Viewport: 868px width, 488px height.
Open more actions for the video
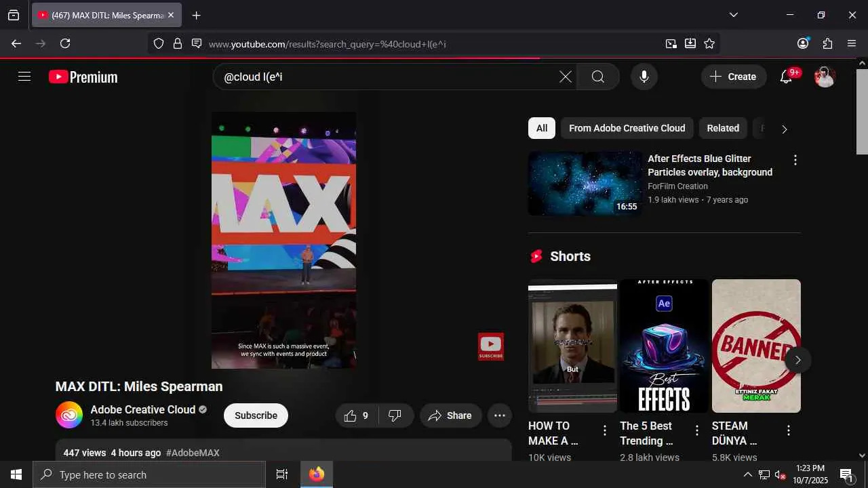pos(500,415)
